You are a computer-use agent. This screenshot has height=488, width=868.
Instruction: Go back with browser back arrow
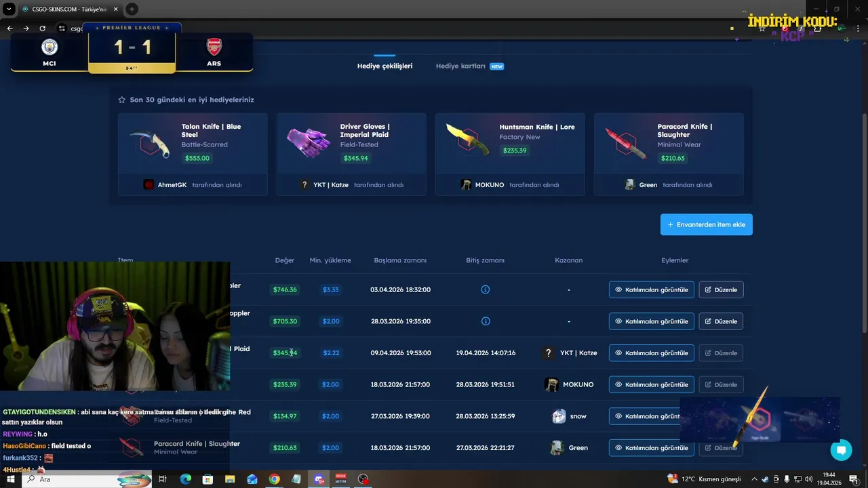pyautogui.click(x=9, y=28)
